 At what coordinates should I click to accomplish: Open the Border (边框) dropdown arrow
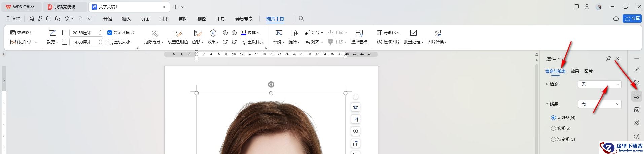point(258,33)
